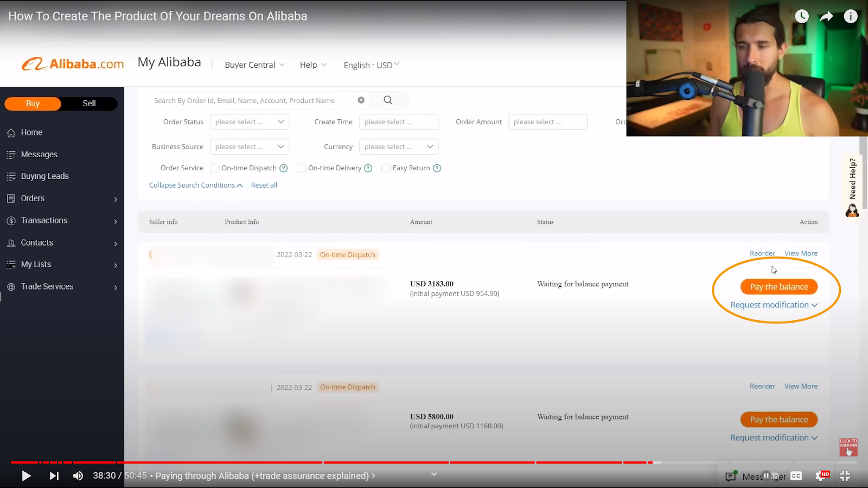Expand the Help menu
Screen dimensions: 868x488
pyautogui.click(x=313, y=65)
